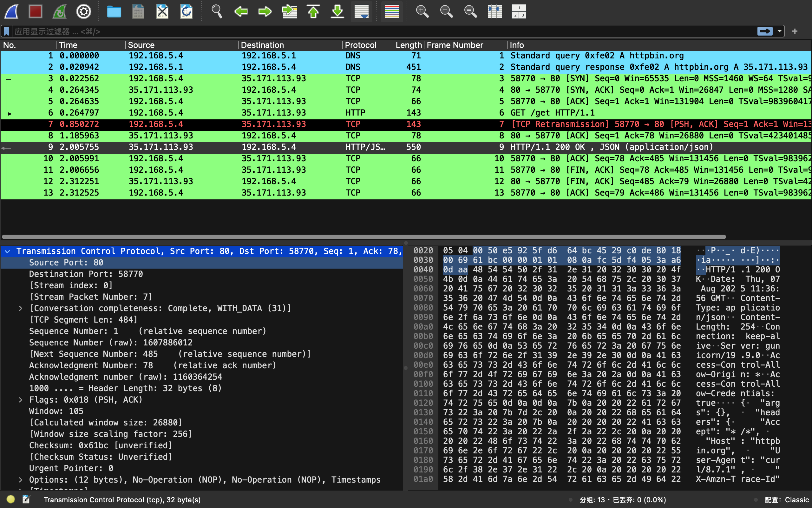This screenshot has width=812, height=508.
Task: Go to specified packet icon
Action: (289, 11)
